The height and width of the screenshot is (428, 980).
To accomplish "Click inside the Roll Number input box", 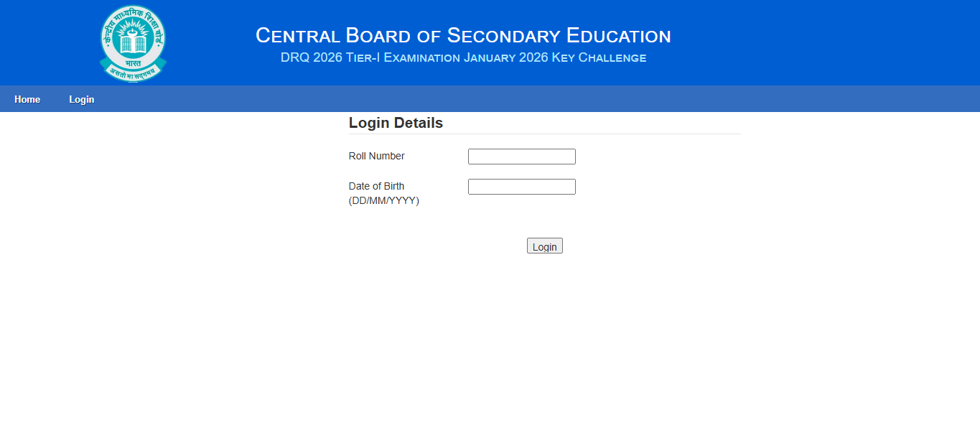I will point(521,156).
